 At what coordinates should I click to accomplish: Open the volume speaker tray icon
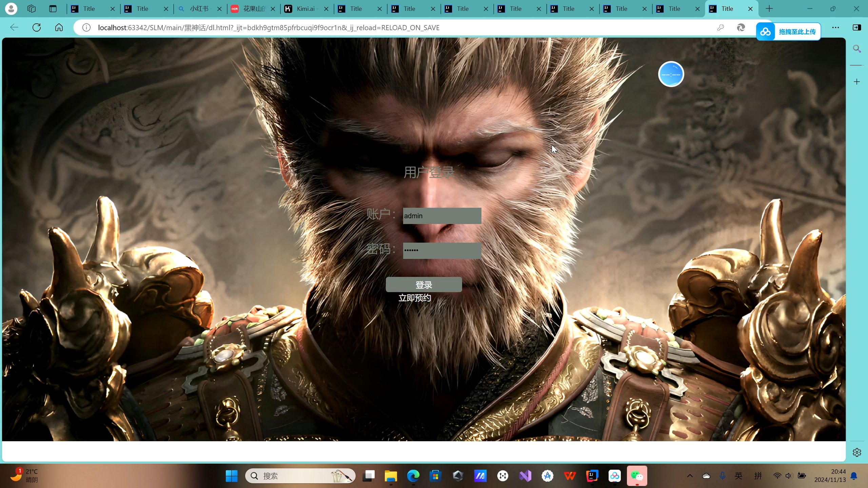point(789,476)
